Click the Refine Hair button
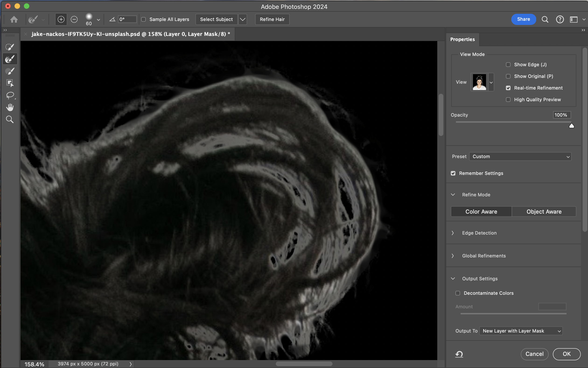This screenshot has height=368, width=588. [272, 19]
